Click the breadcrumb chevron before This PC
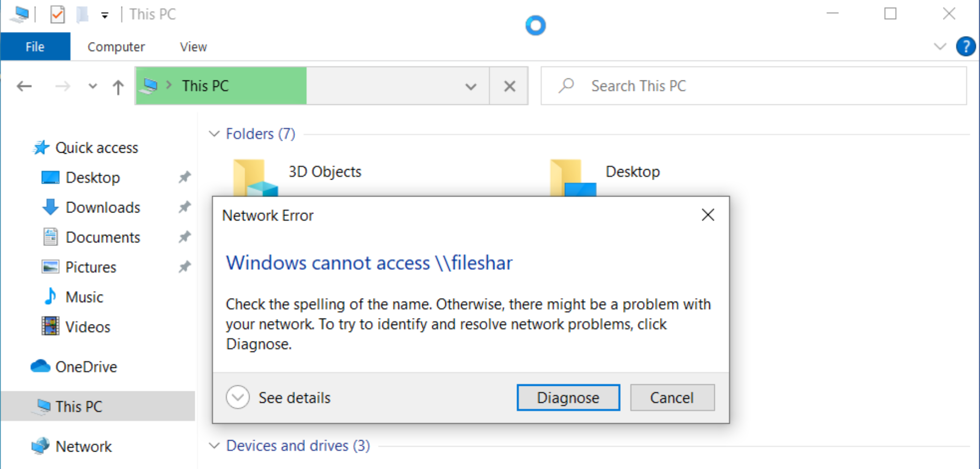980x469 pixels. click(169, 85)
